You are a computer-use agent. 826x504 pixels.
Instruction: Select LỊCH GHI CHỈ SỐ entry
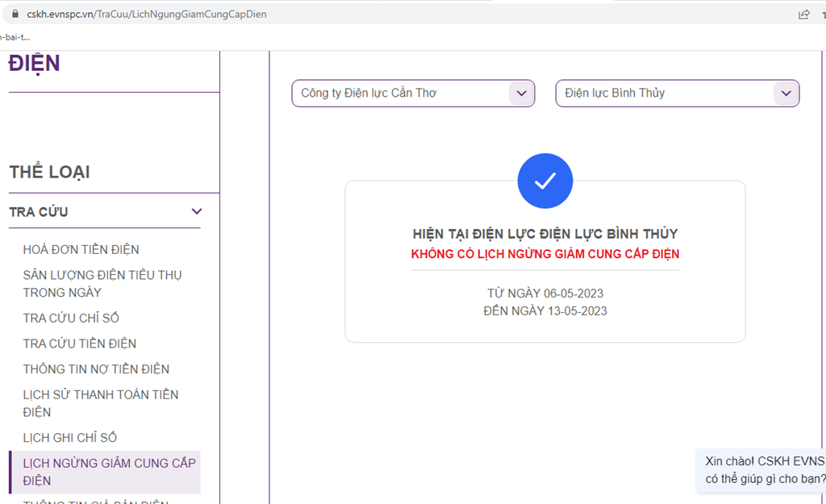point(69,438)
